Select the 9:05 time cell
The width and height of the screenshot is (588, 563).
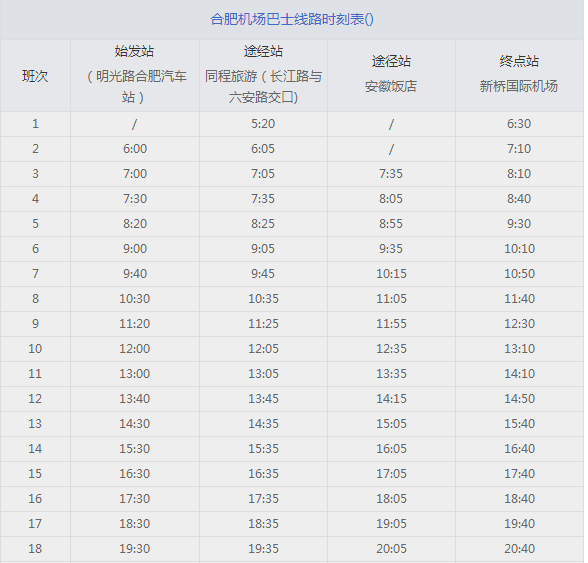click(263, 249)
